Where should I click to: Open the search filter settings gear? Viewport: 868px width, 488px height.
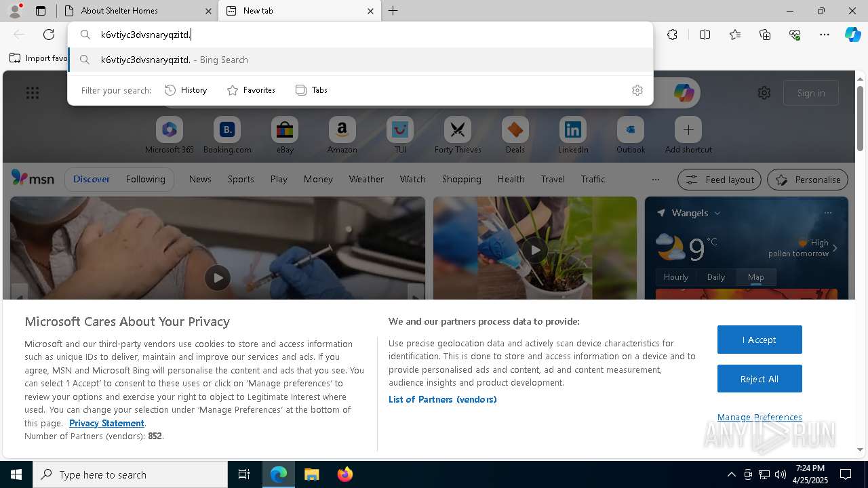click(x=637, y=90)
